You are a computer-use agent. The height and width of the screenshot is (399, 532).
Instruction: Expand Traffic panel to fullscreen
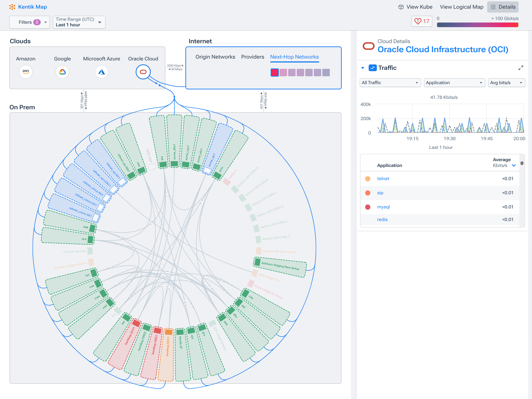click(x=520, y=68)
